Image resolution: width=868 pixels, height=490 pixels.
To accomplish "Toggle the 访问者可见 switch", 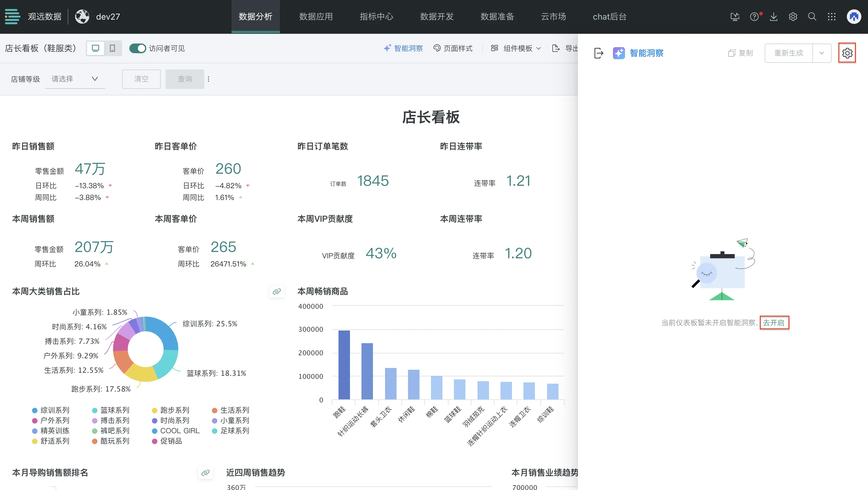I will (138, 48).
